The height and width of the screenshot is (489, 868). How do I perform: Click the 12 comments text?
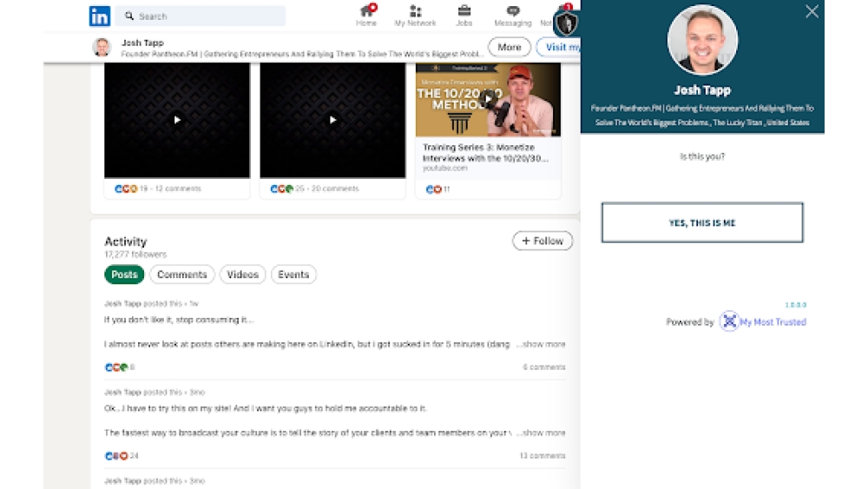click(x=178, y=188)
